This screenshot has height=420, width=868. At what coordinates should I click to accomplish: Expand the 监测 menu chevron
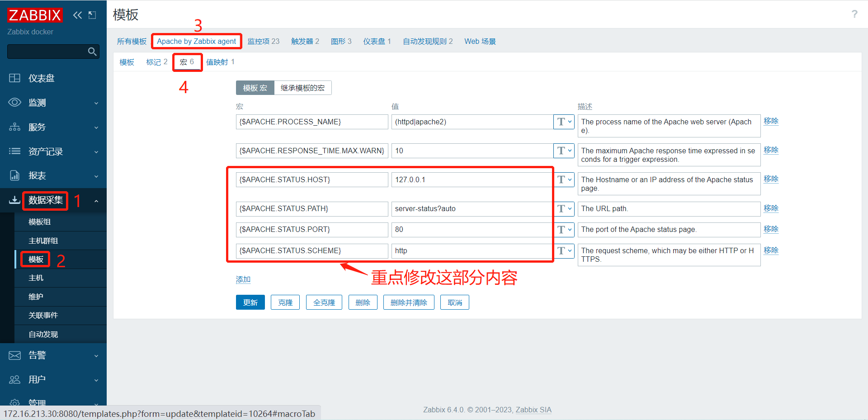click(96, 103)
